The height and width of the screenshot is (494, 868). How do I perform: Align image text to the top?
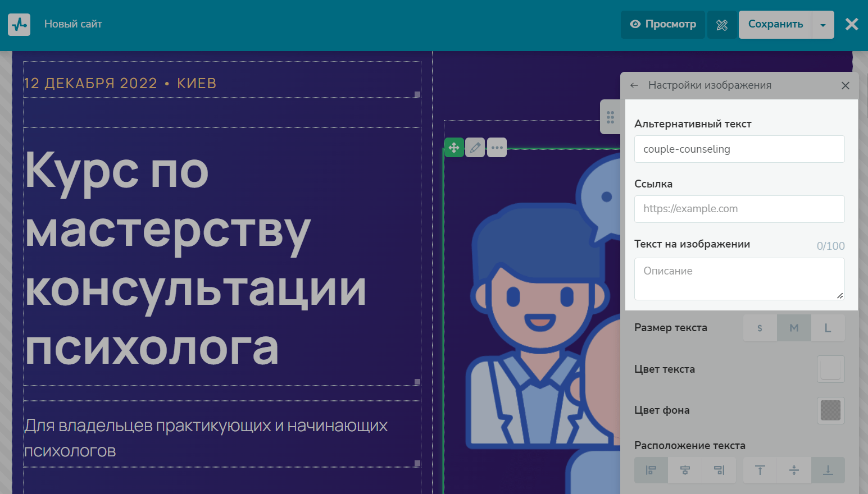coord(760,470)
